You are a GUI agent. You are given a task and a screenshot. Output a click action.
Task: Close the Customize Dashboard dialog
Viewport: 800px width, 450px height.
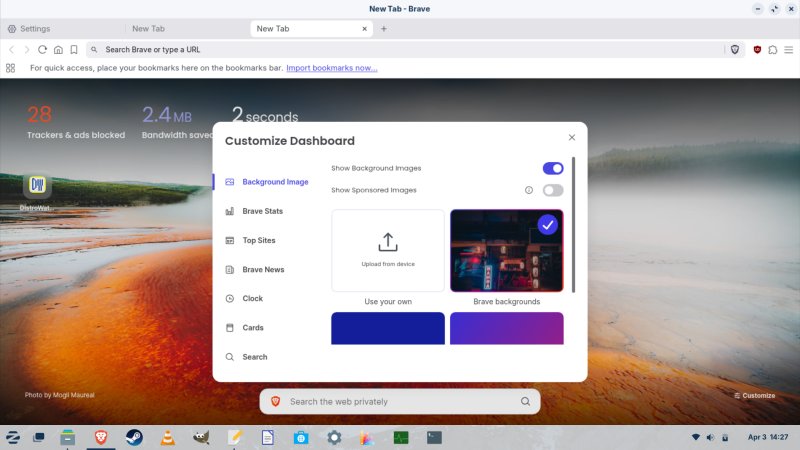tap(571, 137)
